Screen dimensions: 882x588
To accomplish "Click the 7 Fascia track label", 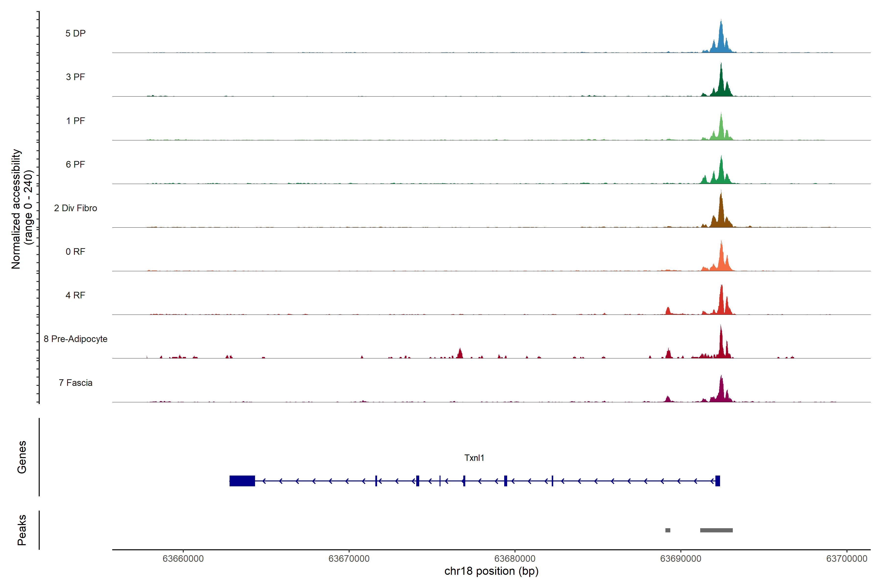I will [75, 382].
